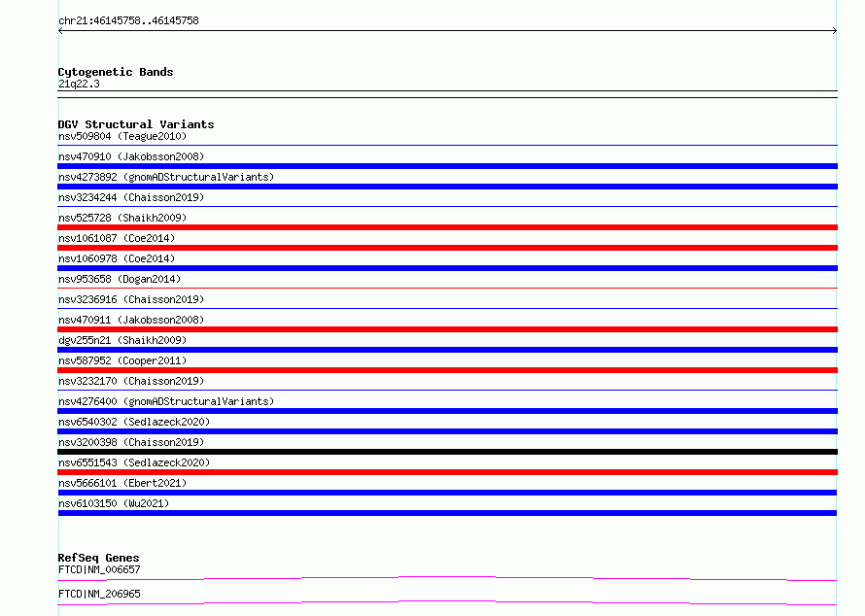Click the blue bar under nsv4276400
The height and width of the screenshot is (616, 865).
(447, 411)
